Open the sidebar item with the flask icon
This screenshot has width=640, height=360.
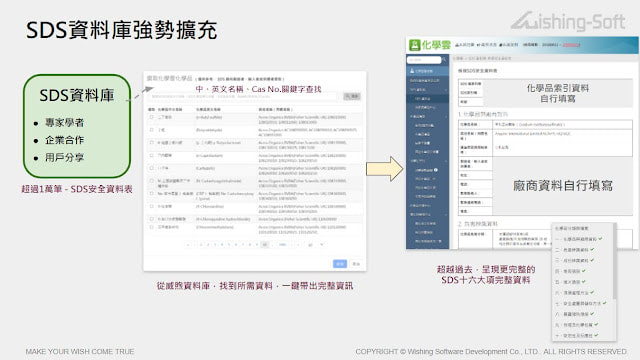[427, 71]
